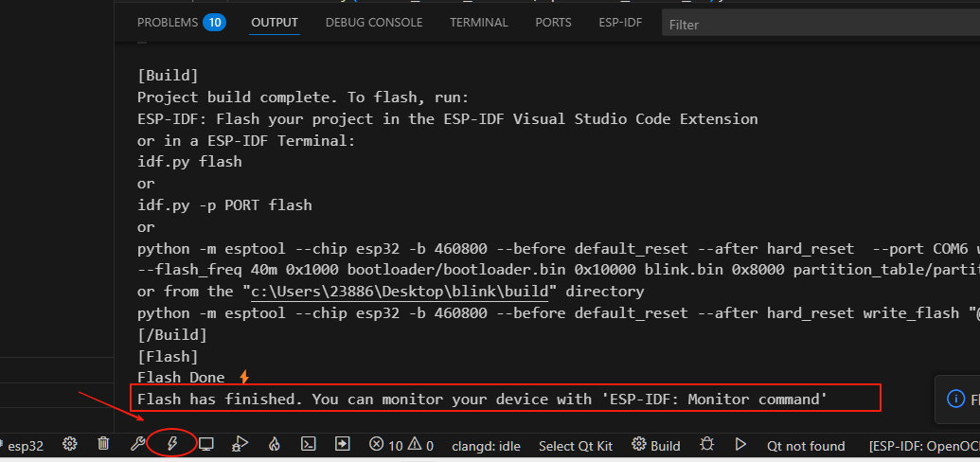This screenshot has width=980, height=462.
Task: Open the build directory path link
Action: pyautogui.click(x=400, y=292)
